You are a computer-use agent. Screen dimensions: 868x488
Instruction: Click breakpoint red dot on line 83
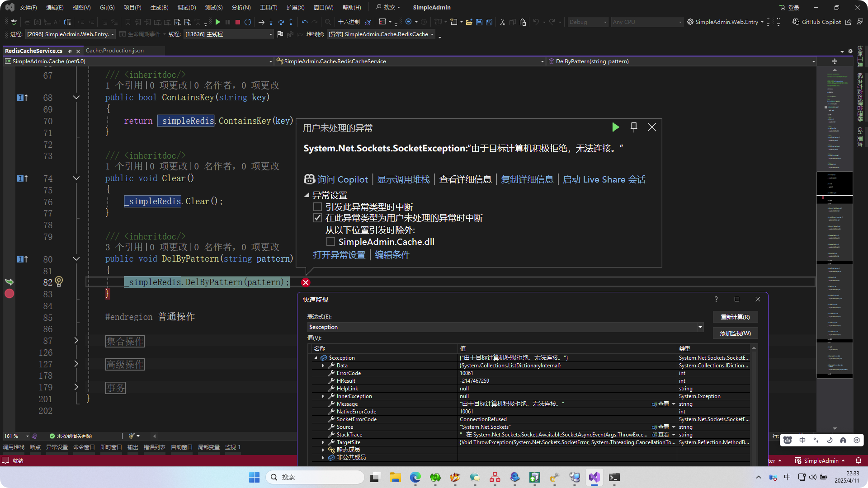click(x=9, y=294)
